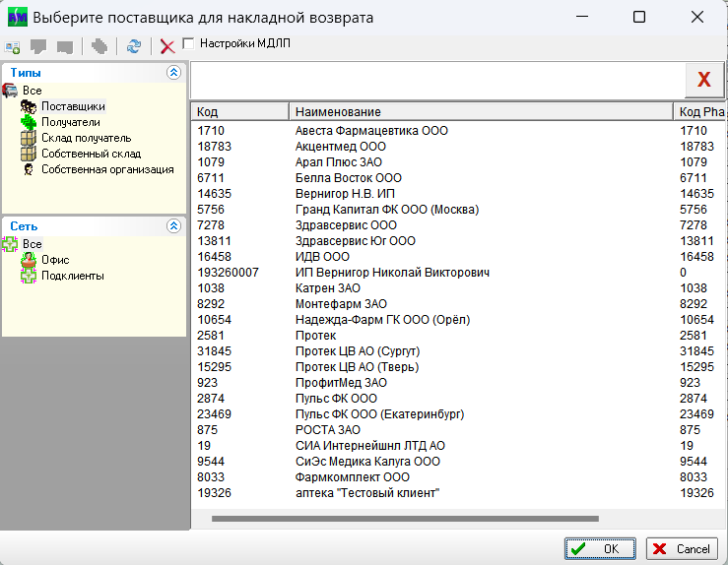Select row Авеста Фармацевтика ООО
Screen dimensions: 728x565
[x=457, y=131]
